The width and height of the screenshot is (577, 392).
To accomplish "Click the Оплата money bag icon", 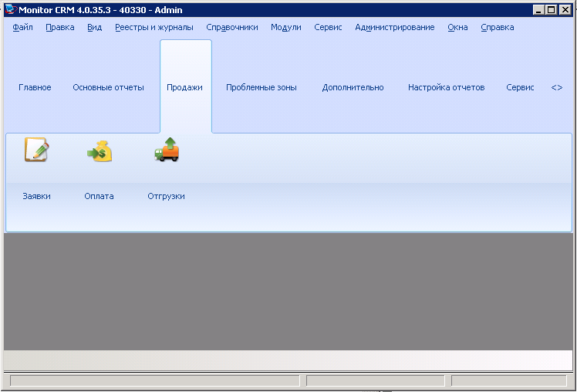I will pos(100,150).
